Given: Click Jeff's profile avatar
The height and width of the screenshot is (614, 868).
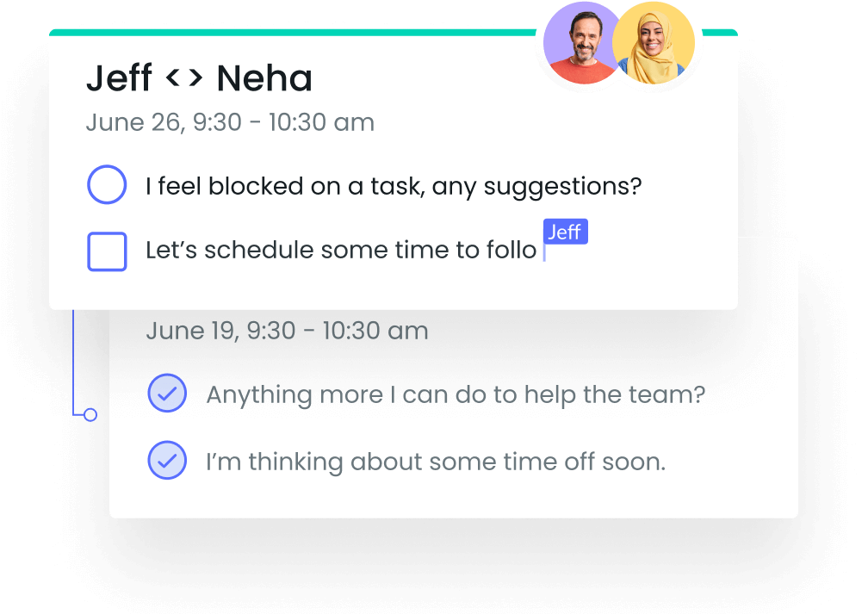Looking at the screenshot, I should pos(581,43).
